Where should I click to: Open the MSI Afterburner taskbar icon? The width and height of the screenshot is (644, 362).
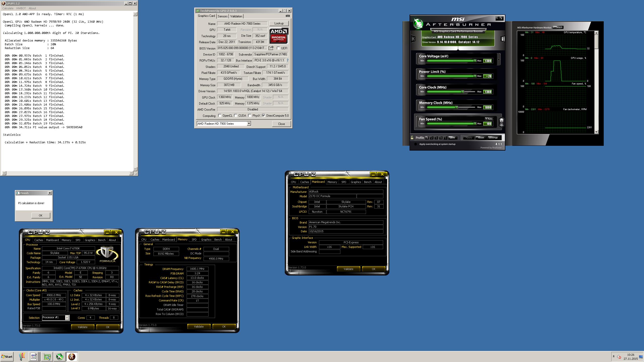[x=60, y=357]
